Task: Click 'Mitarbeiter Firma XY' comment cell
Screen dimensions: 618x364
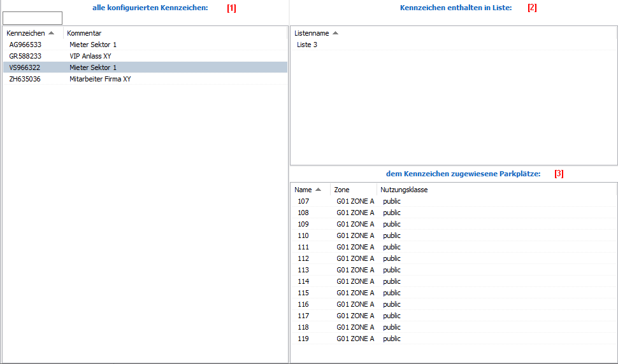Action: [x=100, y=79]
